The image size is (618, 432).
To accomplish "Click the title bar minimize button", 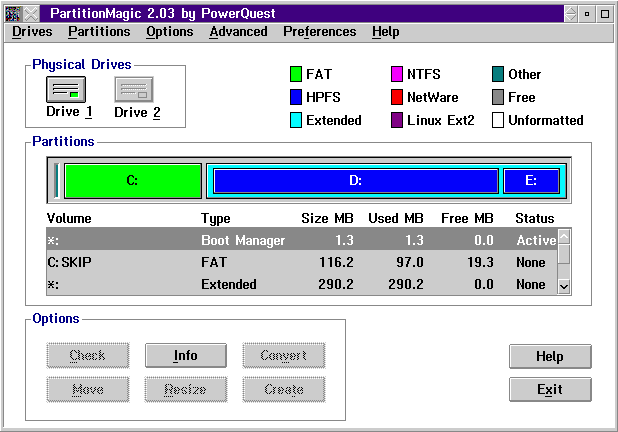I will (x=587, y=14).
